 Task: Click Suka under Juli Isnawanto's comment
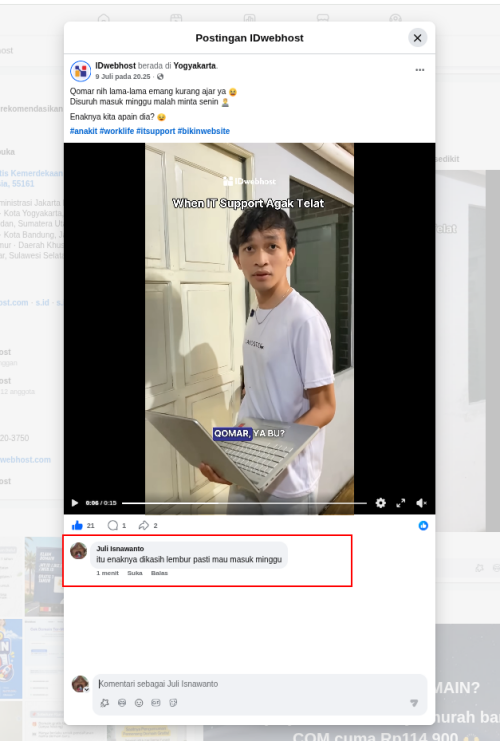[135, 573]
